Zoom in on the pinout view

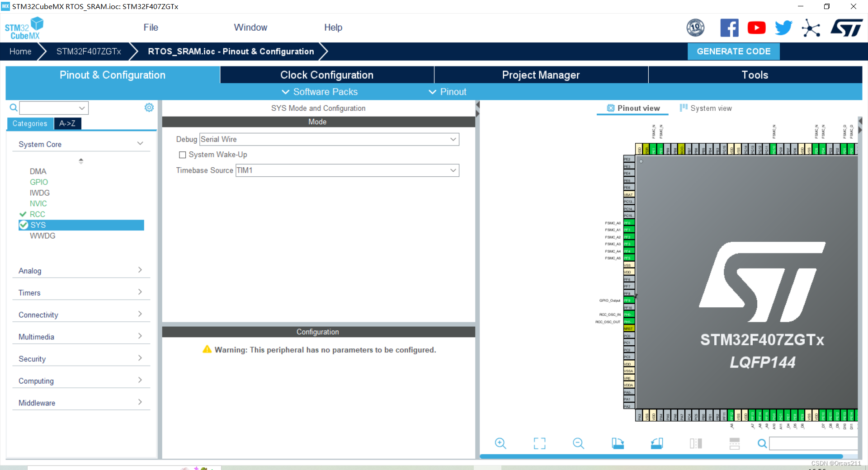[500, 443]
